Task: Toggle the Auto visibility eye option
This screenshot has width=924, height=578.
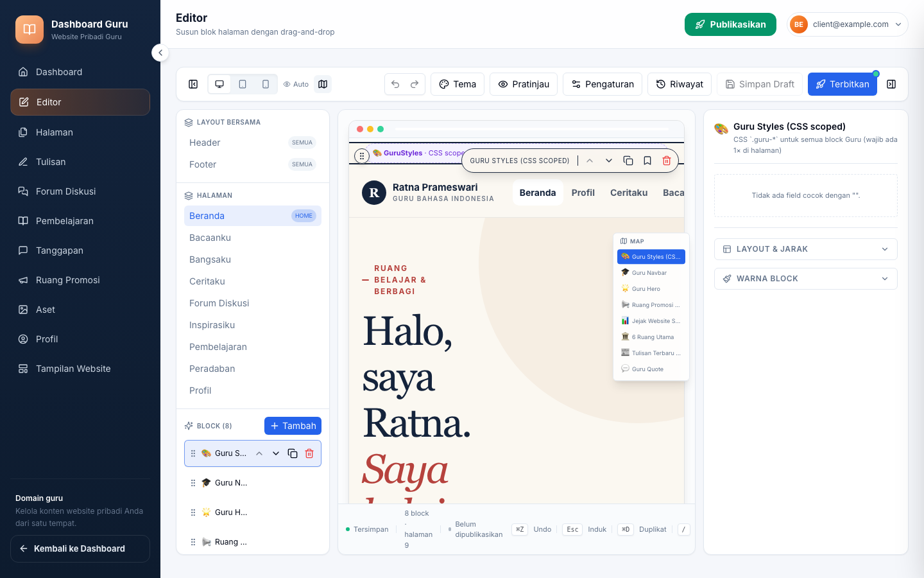Action: [296, 84]
